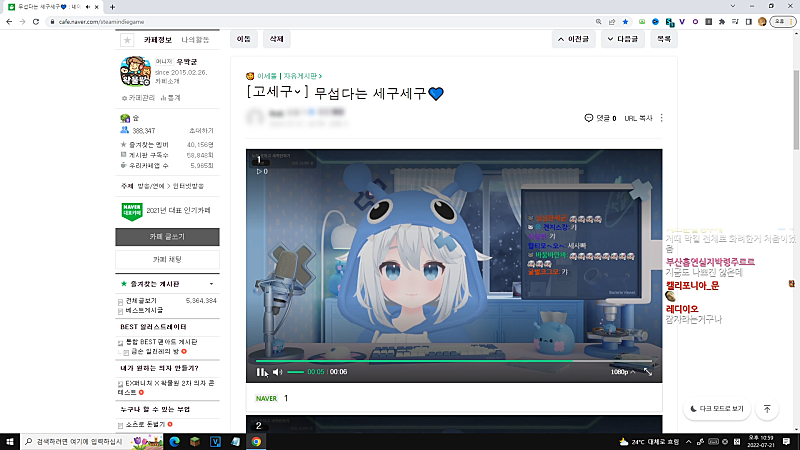
Task: Open Chrome from taskbar
Action: (256, 441)
